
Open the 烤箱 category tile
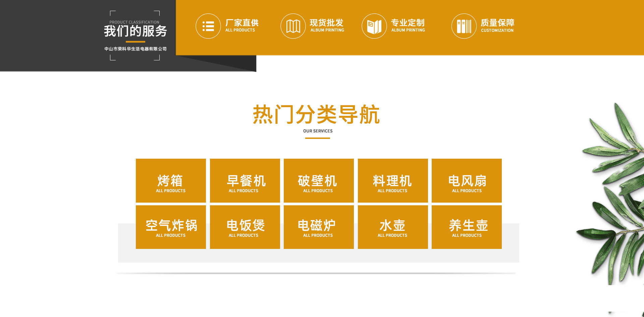click(x=171, y=180)
